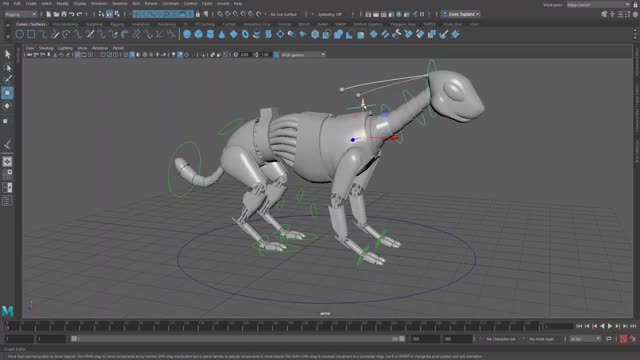Image resolution: width=640 pixels, height=360 pixels.
Task: Open the viewport Renderer menu
Action: [100, 48]
